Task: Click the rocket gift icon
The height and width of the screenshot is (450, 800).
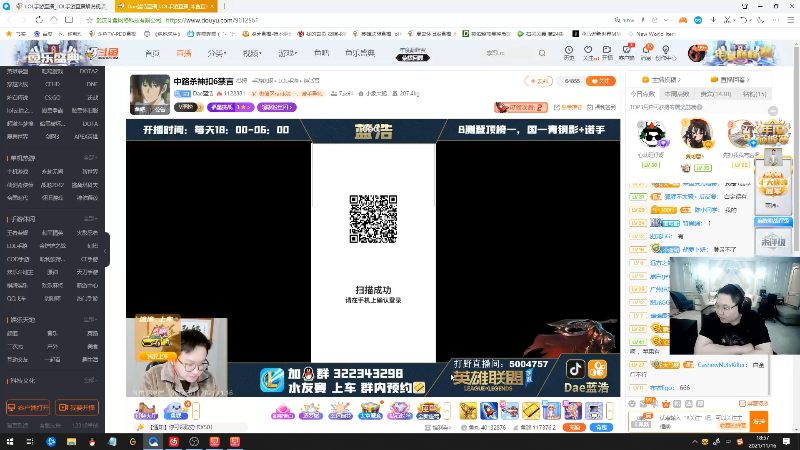Action: pos(489,411)
